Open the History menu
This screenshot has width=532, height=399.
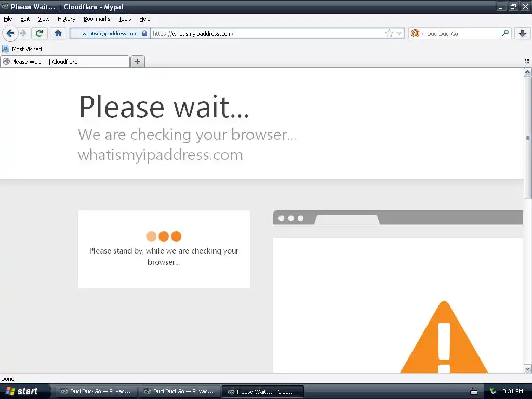click(x=66, y=19)
